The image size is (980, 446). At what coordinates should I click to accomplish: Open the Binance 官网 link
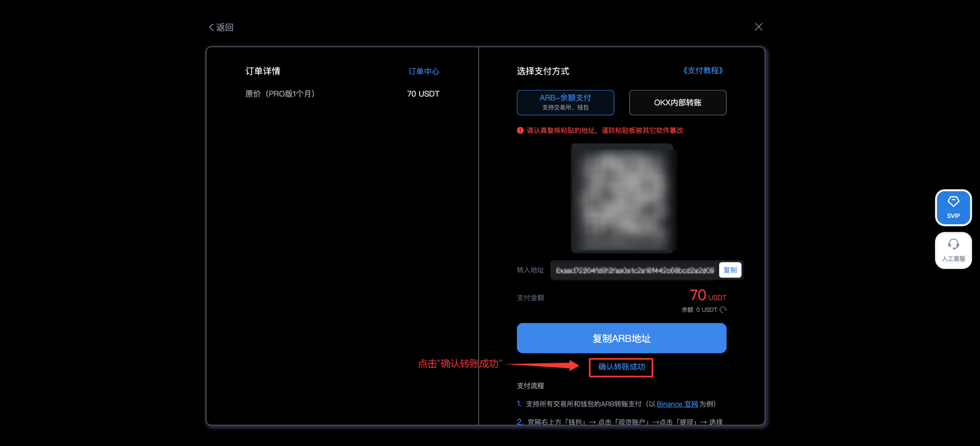point(677,404)
